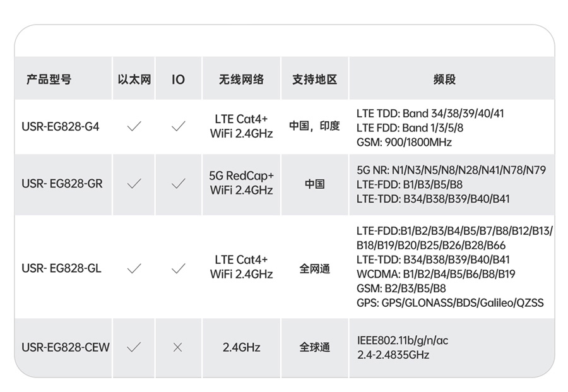Click the IO cross mark for USR-EG828-CEW
Viewport: 568px width, 392px height.
(x=178, y=347)
